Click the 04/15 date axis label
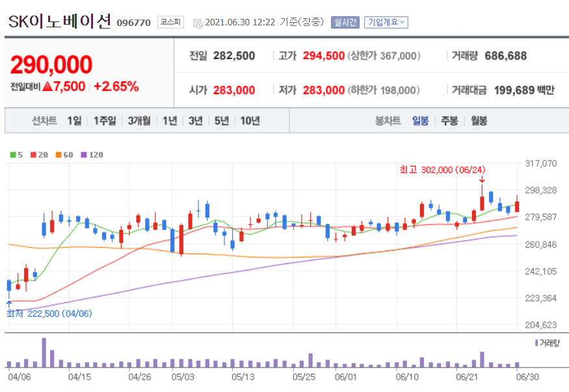 click(x=79, y=377)
